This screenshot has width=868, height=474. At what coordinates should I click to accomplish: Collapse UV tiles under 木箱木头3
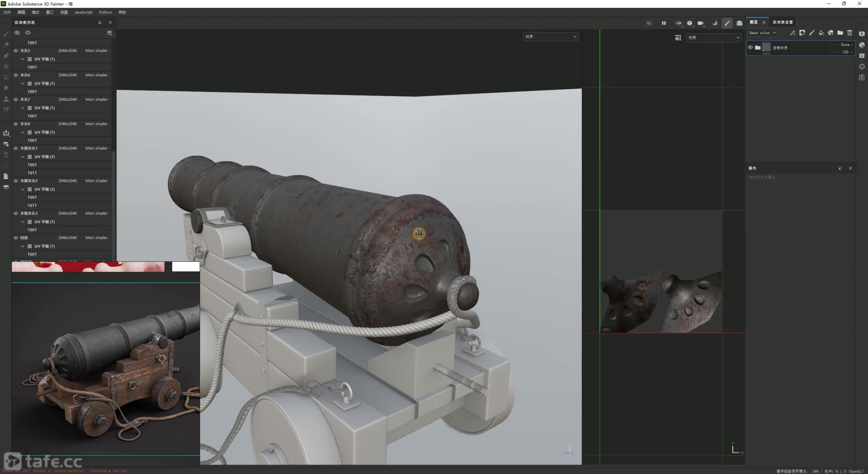coord(22,222)
